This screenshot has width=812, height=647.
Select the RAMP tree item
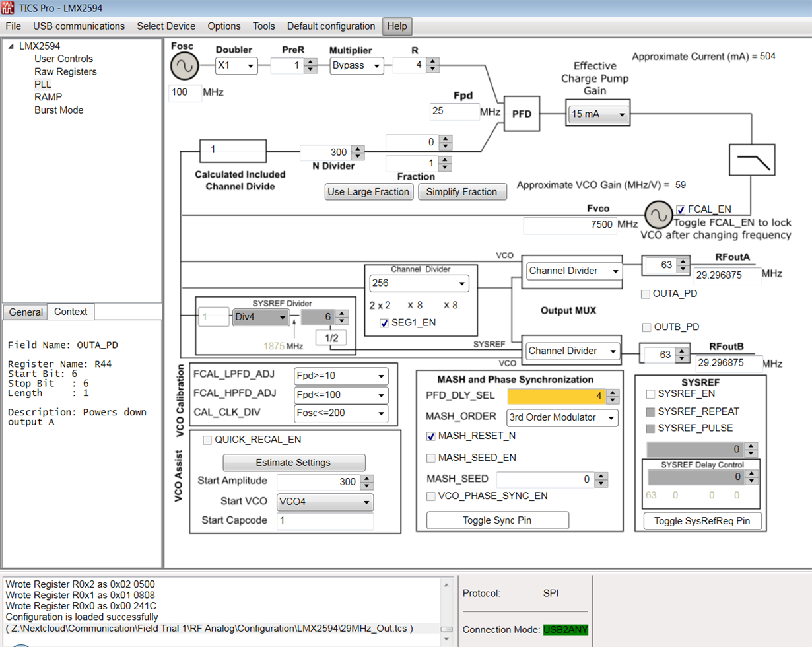(48, 97)
